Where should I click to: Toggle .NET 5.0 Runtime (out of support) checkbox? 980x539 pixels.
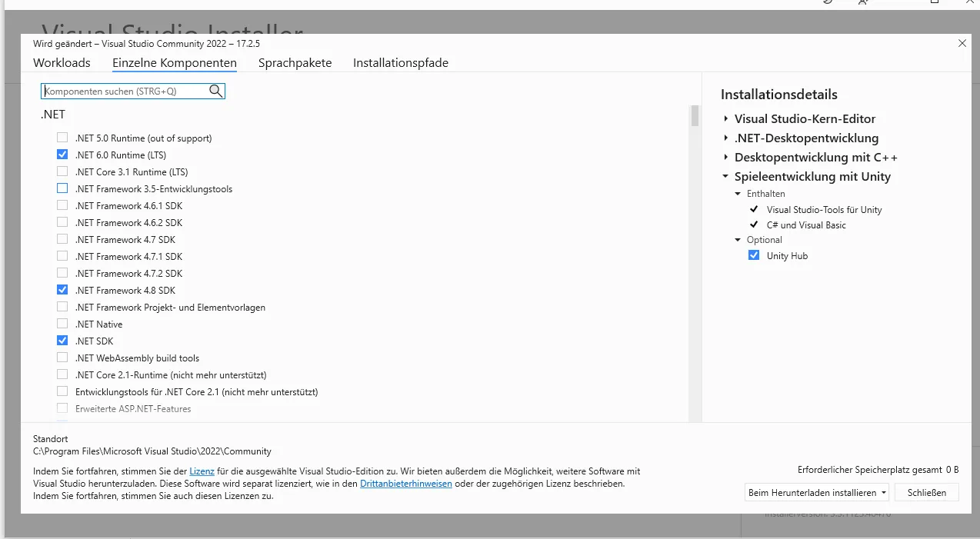(x=62, y=138)
